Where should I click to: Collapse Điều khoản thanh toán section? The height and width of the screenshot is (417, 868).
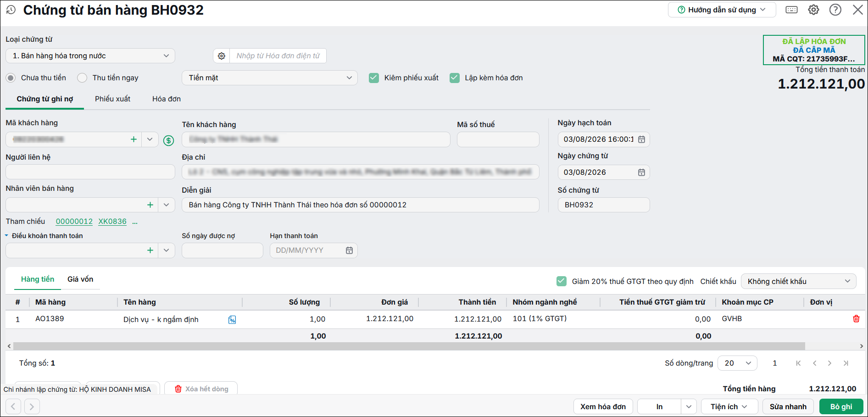[7, 236]
